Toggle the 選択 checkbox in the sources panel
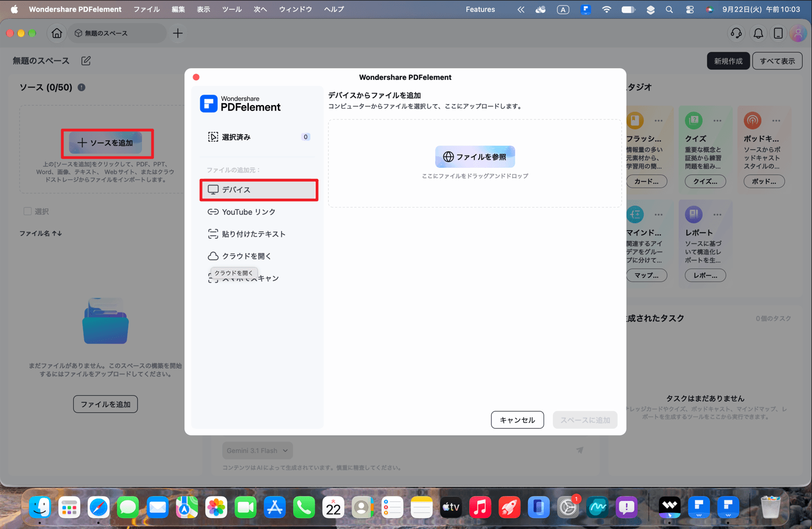This screenshot has height=529, width=812. 28,211
